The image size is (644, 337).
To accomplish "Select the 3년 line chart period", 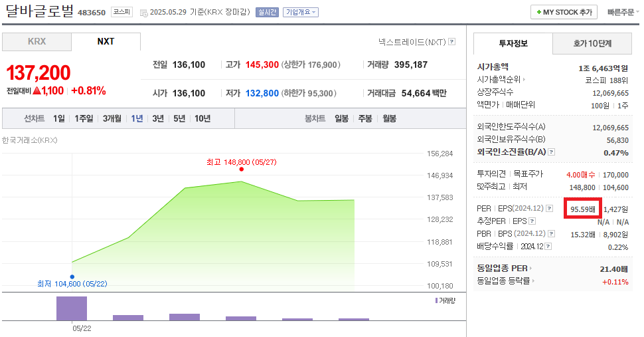I will [x=158, y=118].
